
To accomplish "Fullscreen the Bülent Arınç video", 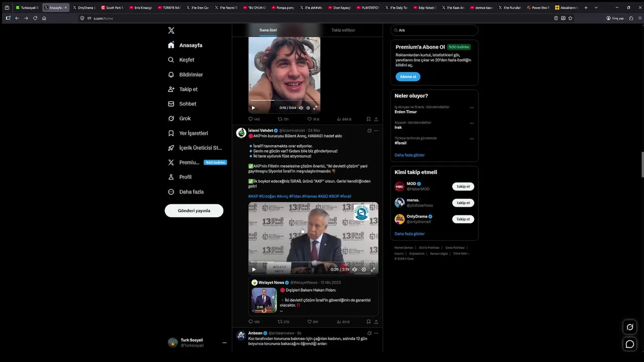I will pyautogui.click(x=373, y=269).
